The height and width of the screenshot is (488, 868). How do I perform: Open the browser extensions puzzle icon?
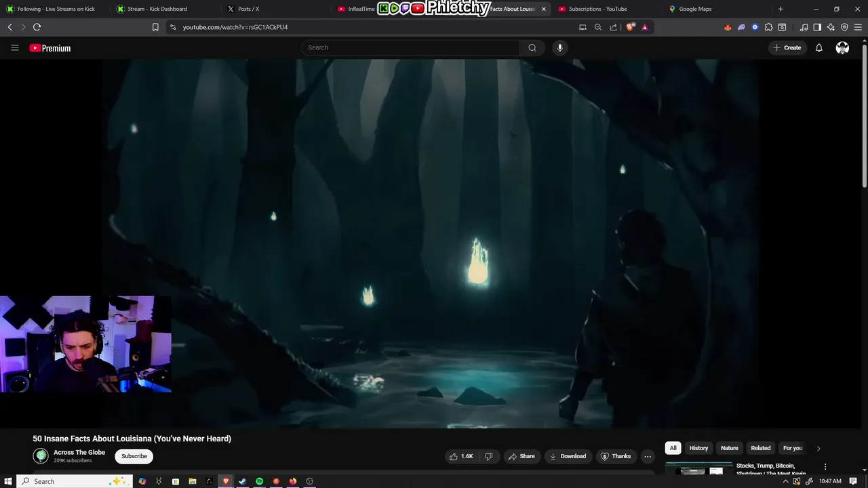(768, 27)
